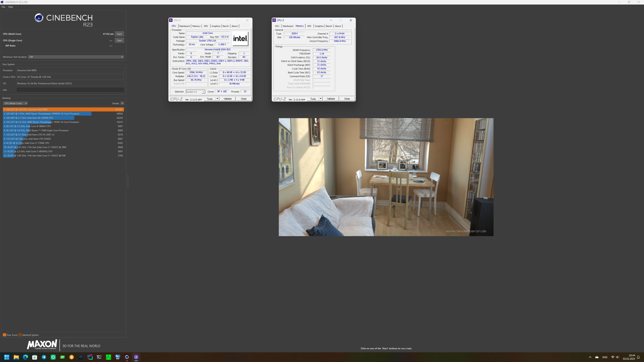Open the Prime95 green taskbar icon
The width and height of the screenshot is (644, 362).
coord(109,357)
